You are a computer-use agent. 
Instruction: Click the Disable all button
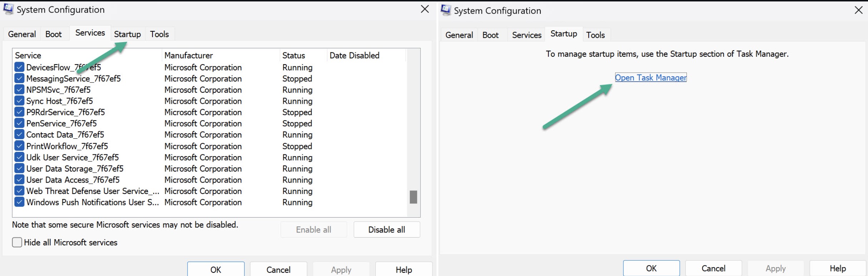point(386,230)
